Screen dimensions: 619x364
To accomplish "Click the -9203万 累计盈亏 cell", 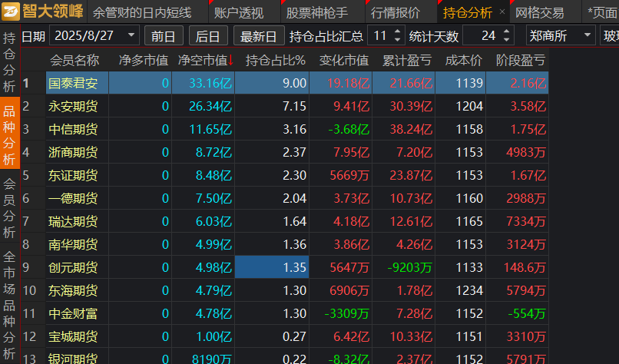I will pos(403,267).
